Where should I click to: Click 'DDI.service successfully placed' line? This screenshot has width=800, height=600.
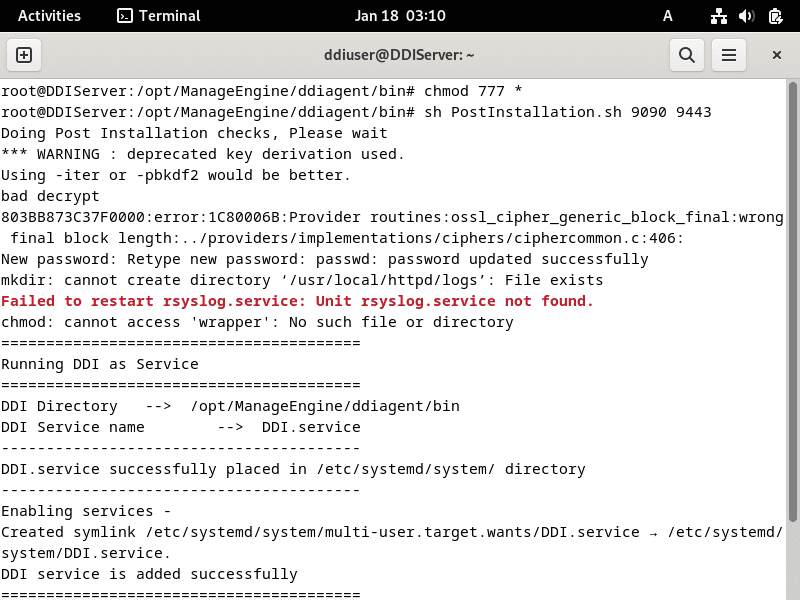point(293,469)
